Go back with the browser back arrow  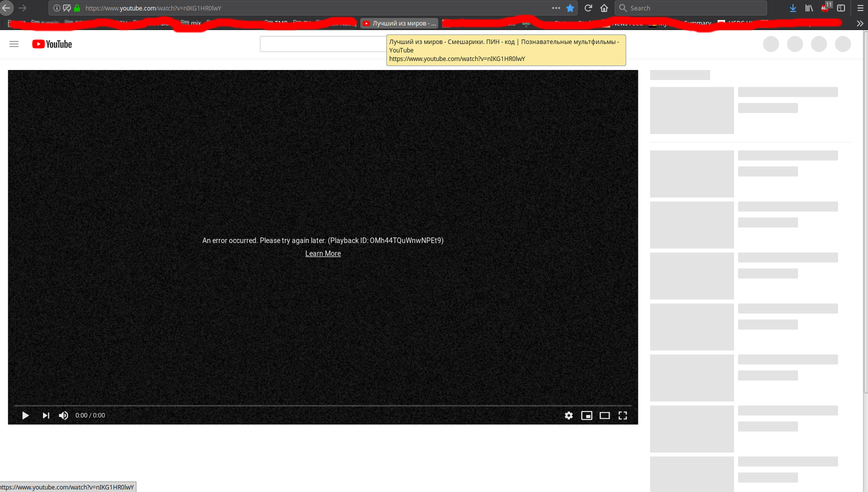tap(6, 8)
